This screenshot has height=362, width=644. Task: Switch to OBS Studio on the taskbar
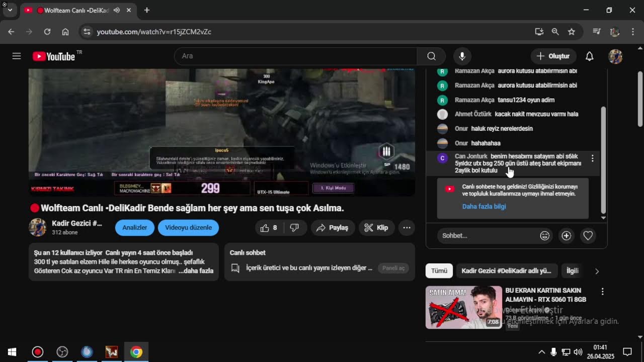click(62, 352)
